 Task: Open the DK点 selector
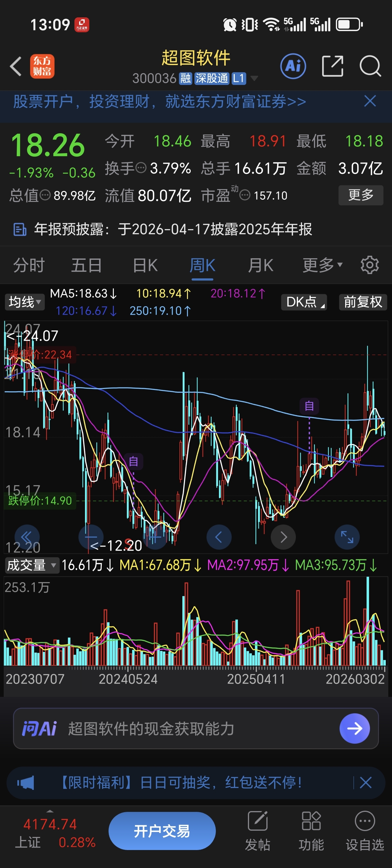click(x=304, y=302)
